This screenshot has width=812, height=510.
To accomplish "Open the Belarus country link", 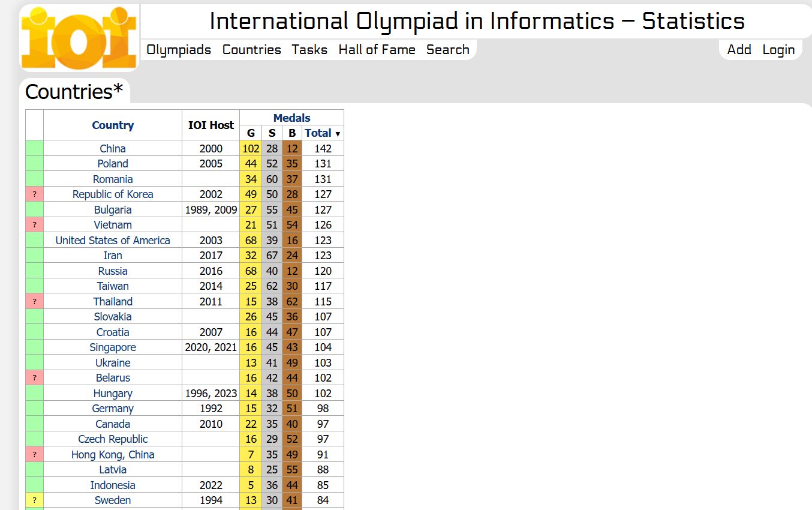I will [113, 378].
